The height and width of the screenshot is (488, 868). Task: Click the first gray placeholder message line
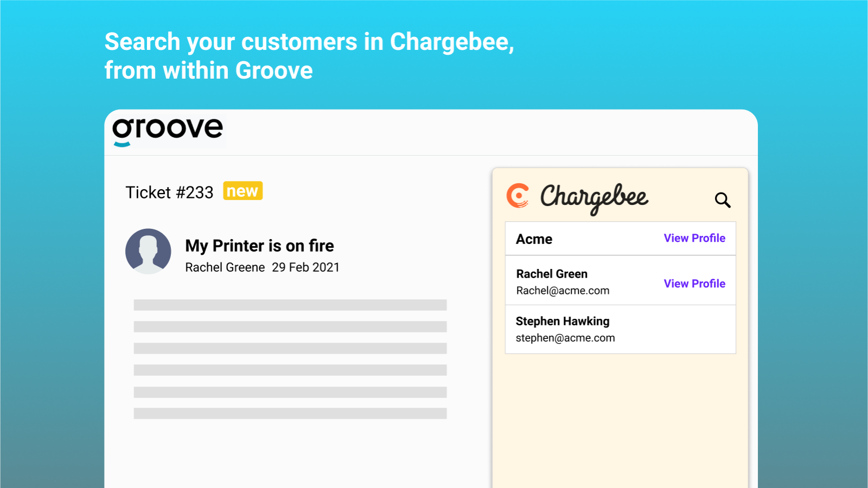coord(290,305)
